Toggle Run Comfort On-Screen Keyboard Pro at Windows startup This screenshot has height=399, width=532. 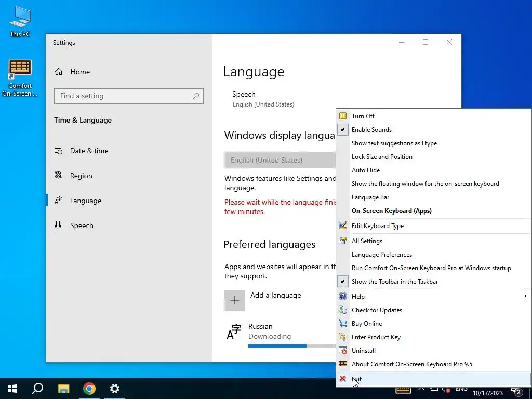434,268
